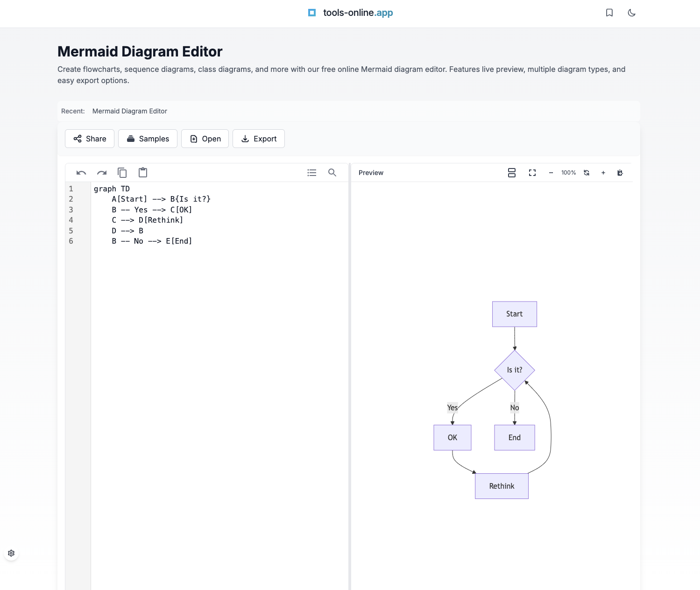The height and width of the screenshot is (590, 700).
Task: Click the Share button
Action: (x=90, y=139)
